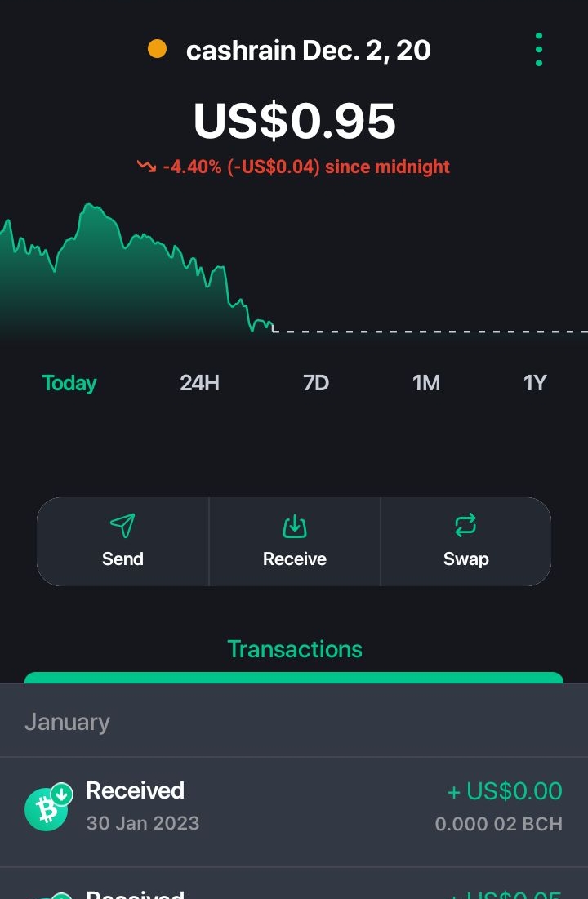
Task: Select the Today chart range
Action: point(69,383)
